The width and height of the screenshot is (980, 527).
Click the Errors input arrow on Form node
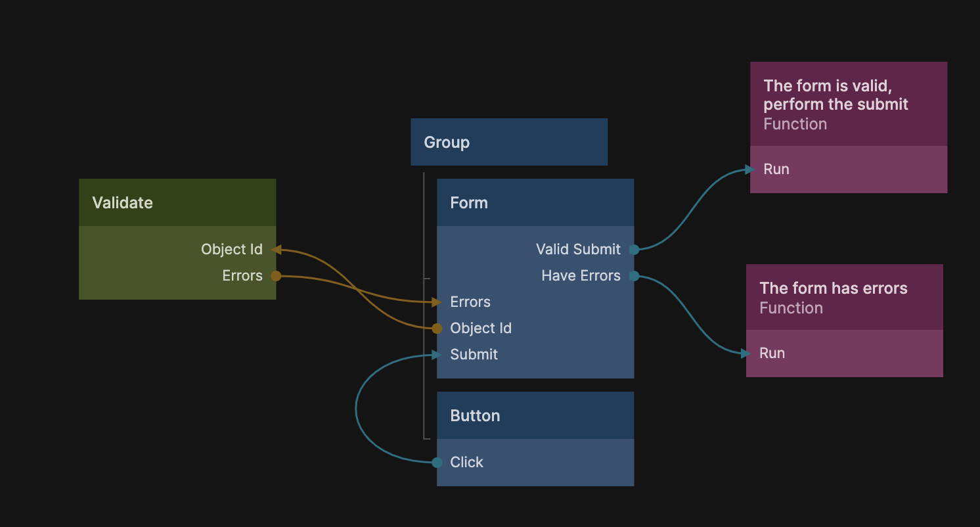(436, 302)
